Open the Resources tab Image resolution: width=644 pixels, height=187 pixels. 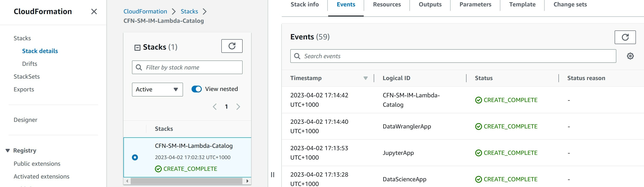387,4
